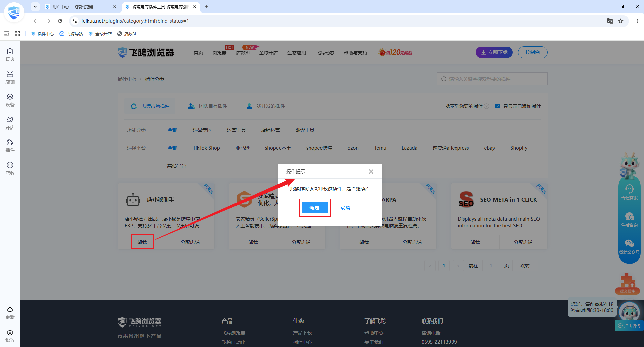Toggle the sidebar collapse icon in bookmarks bar
Screen dimensions: 644x347
click(x=7, y=34)
